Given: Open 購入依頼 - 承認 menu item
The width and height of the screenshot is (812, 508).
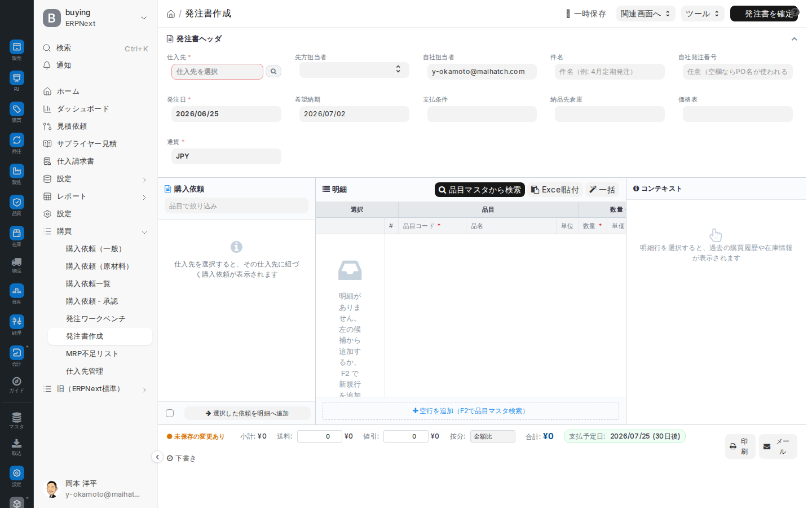Looking at the screenshot, I should tap(100, 301).
